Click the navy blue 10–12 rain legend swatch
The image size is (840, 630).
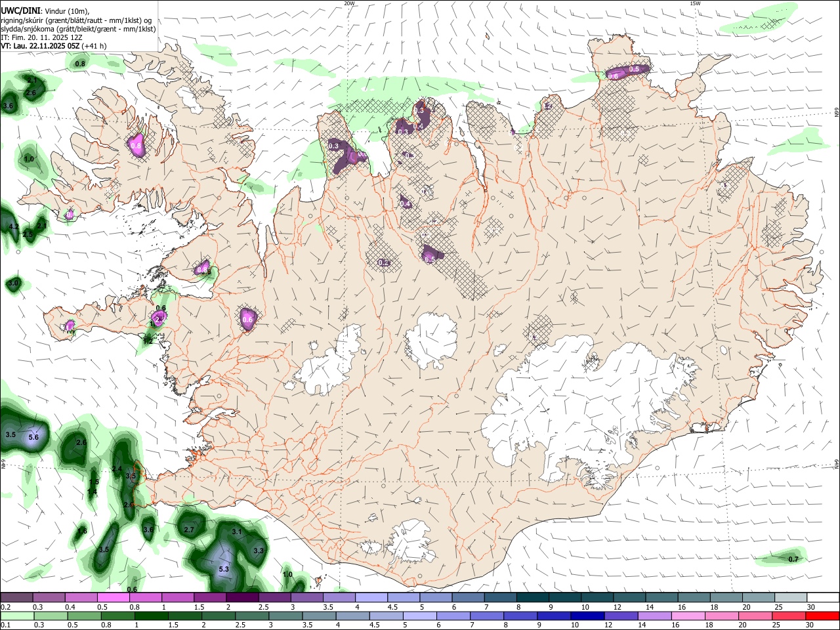point(588,616)
